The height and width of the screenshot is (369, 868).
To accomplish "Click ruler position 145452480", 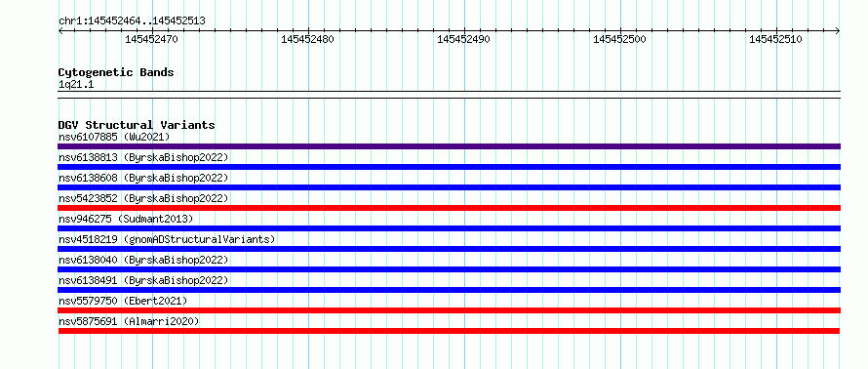I will (x=307, y=39).
